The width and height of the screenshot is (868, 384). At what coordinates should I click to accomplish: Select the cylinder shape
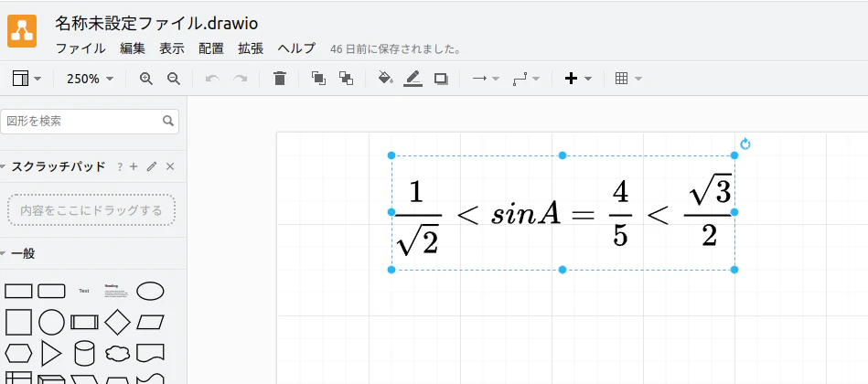pyautogui.click(x=84, y=353)
